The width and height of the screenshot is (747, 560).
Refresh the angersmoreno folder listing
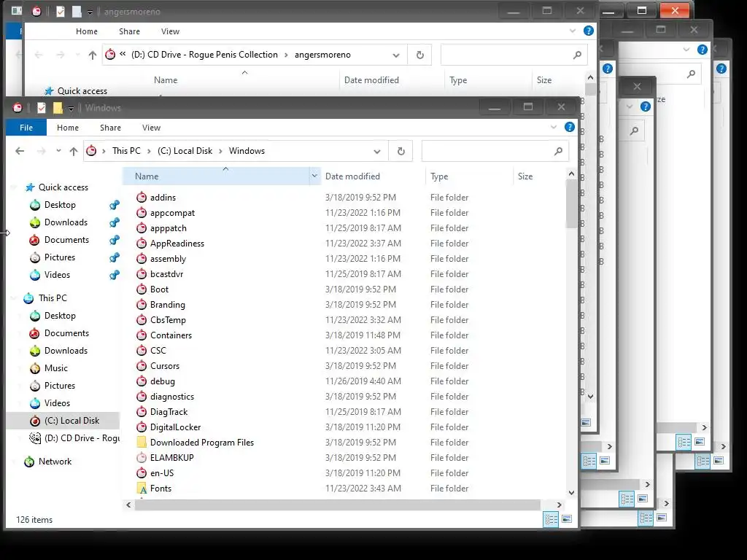click(419, 55)
